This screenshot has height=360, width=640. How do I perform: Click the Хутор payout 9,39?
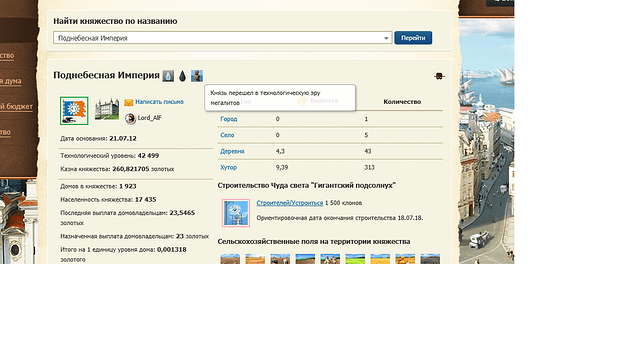(282, 167)
